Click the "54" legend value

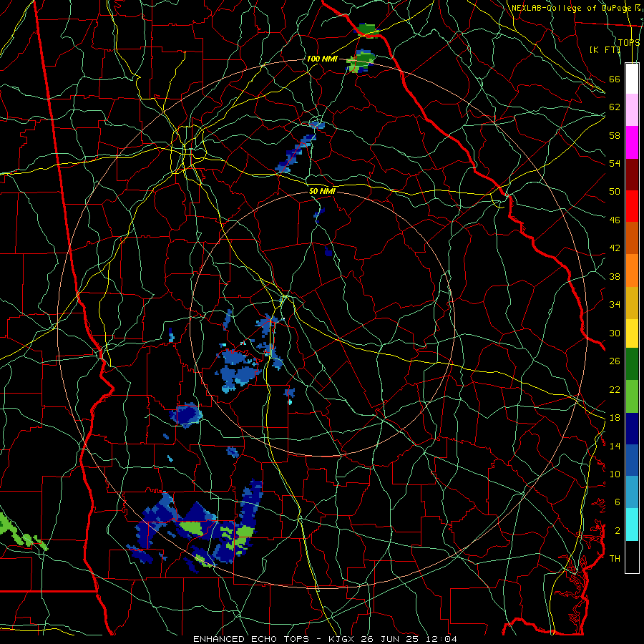click(x=615, y=163)
